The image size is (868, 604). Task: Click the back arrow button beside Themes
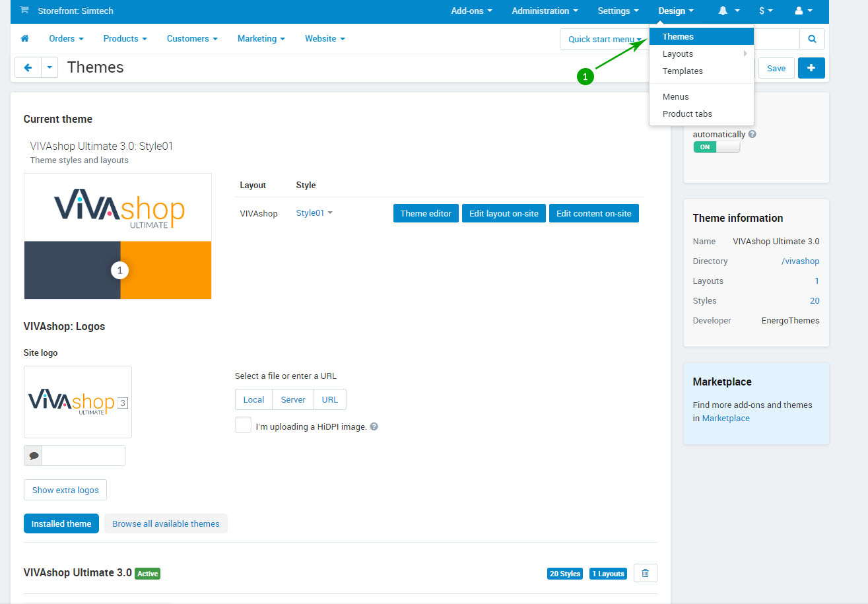click(x=28, y=68)
